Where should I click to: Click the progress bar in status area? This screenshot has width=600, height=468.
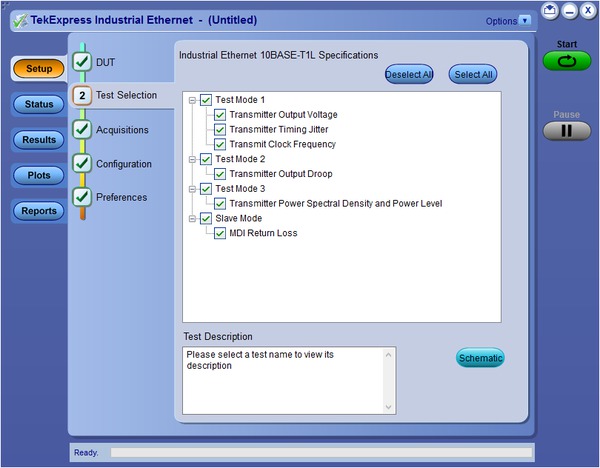320,453
